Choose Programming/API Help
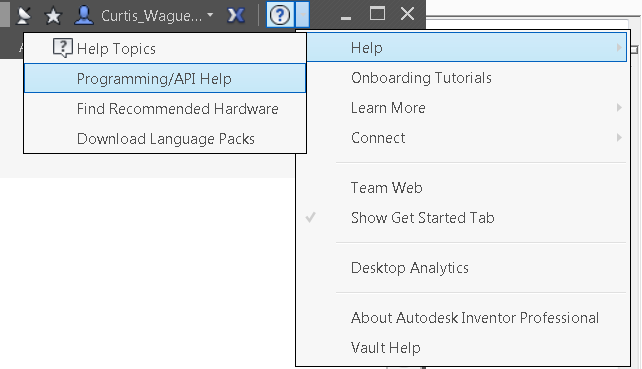Image resolution: width=642 pixels, height=369 pixels. pyautogui.click(x=165, y=78)
